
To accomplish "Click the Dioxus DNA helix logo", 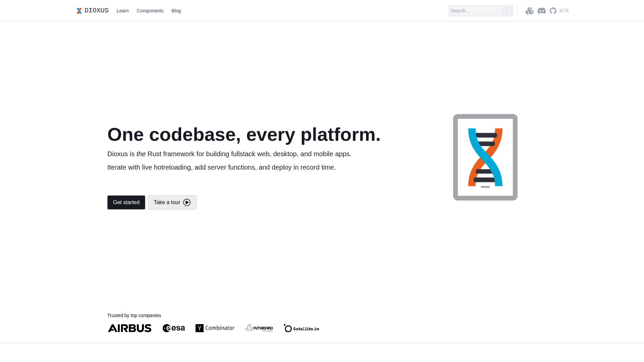I will [x=79, y=10].
